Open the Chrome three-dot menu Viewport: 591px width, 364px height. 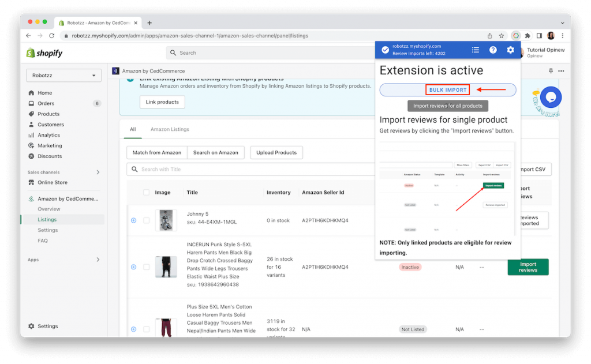click(x=562, y=35)
